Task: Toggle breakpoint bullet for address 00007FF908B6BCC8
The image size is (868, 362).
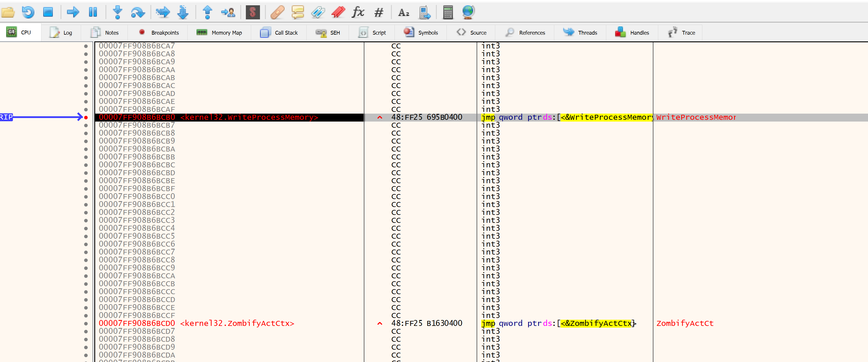Action: pos(86,260)
